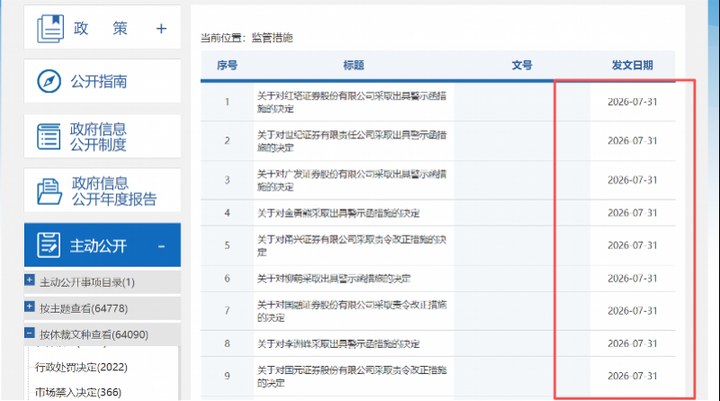This screenshot has width=720, height=401.
Task: Click the 标题 column header
Action: (354, 65)
